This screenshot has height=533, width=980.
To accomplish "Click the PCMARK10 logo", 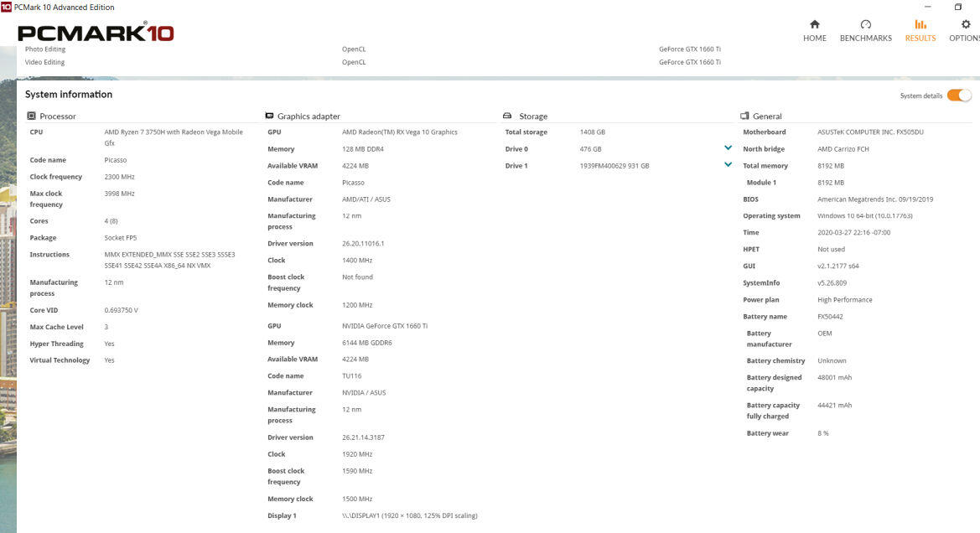I will point(96,32).
